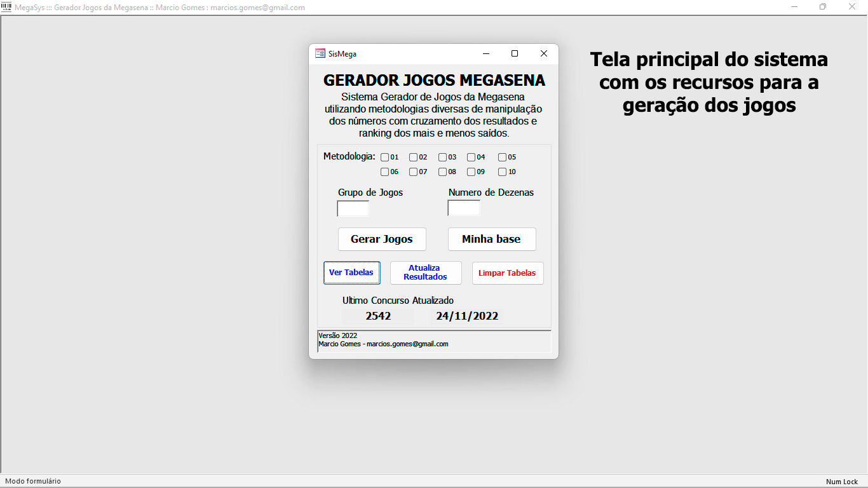Run Atualiza Resultados
The image size is (868, 488).
coord(425,273)
